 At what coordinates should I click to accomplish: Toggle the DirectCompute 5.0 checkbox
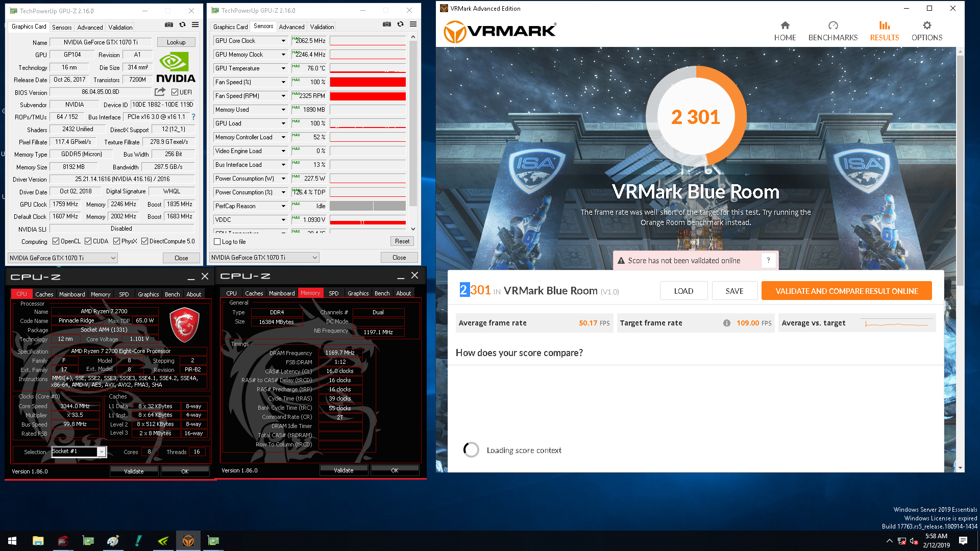click(145, 241)
